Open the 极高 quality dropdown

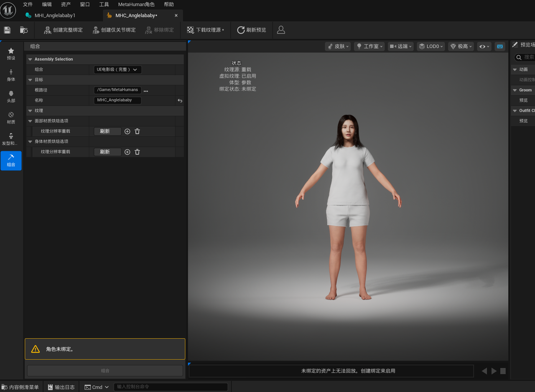461,46
